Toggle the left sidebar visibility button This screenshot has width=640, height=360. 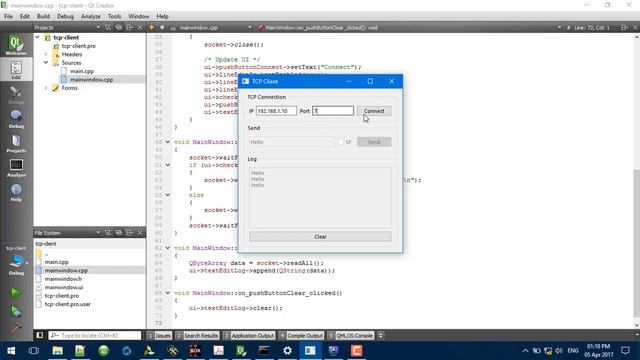coord(40,335)
